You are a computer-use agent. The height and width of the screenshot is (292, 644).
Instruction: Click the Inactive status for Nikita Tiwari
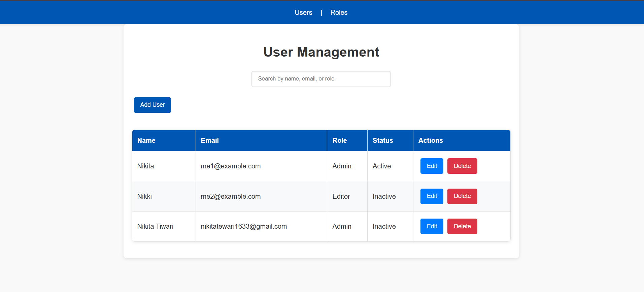coord(390,226)
